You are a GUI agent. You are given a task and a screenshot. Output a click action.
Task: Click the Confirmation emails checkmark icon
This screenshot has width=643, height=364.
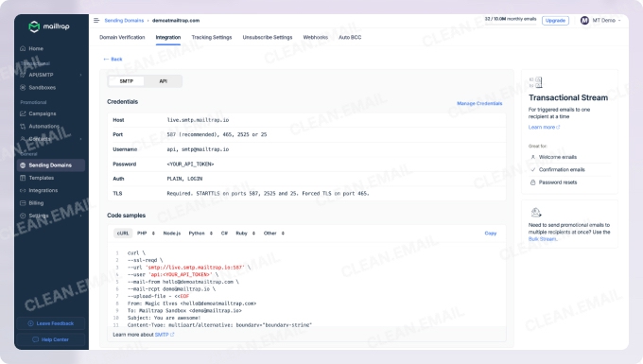point(532,169)
